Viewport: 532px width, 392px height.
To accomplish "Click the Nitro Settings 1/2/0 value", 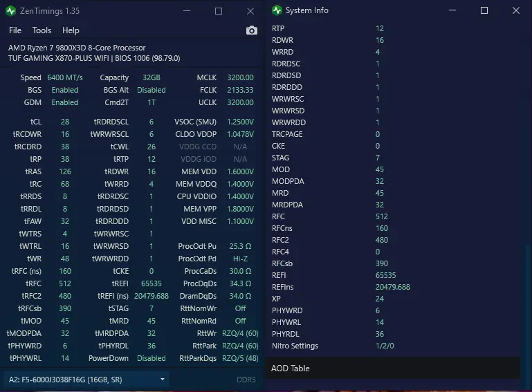I will 385,346.
